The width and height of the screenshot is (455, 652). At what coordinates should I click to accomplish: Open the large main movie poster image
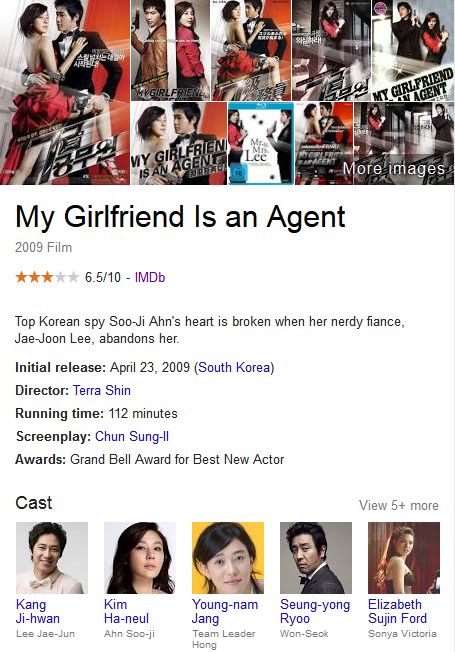coord(65,92)
